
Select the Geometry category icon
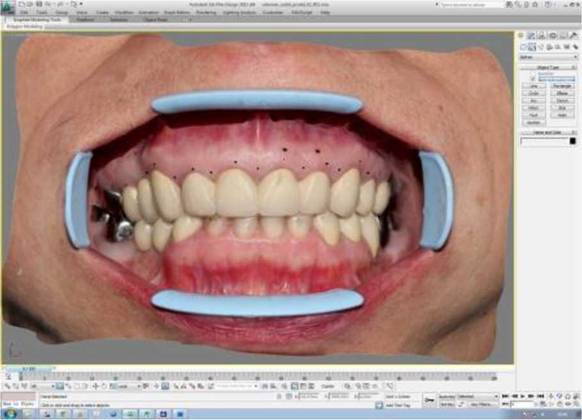[x=523, y=47]
